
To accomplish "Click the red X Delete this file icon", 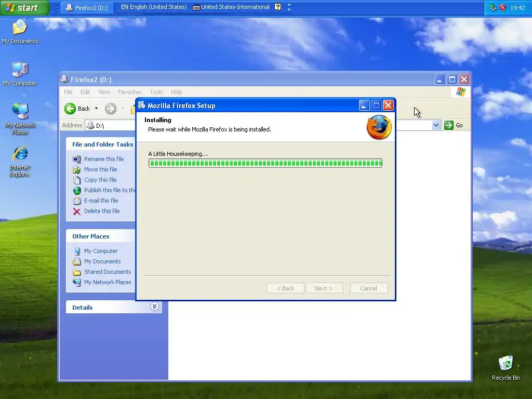I will (77, 211).
